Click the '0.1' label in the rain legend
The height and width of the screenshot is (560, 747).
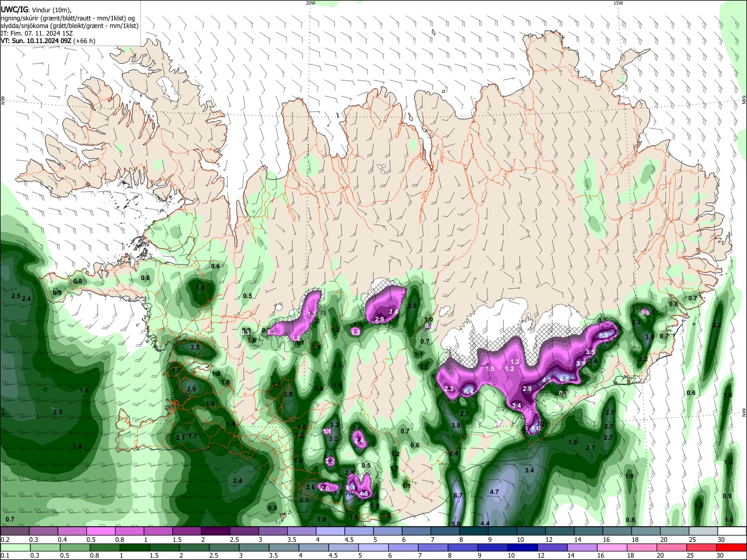click(x=5, y=555)
